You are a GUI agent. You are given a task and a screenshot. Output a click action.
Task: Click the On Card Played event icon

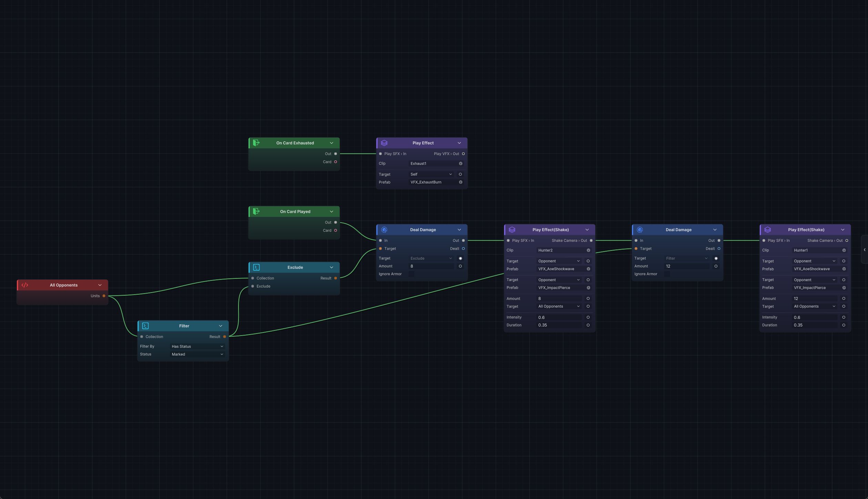[256, 211]
